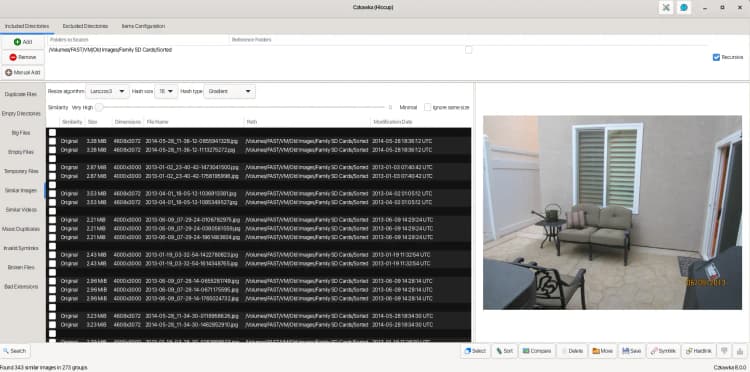Disable the Recursive checkbox
This screenshot has height=372, width=750.
coord(716,57)
